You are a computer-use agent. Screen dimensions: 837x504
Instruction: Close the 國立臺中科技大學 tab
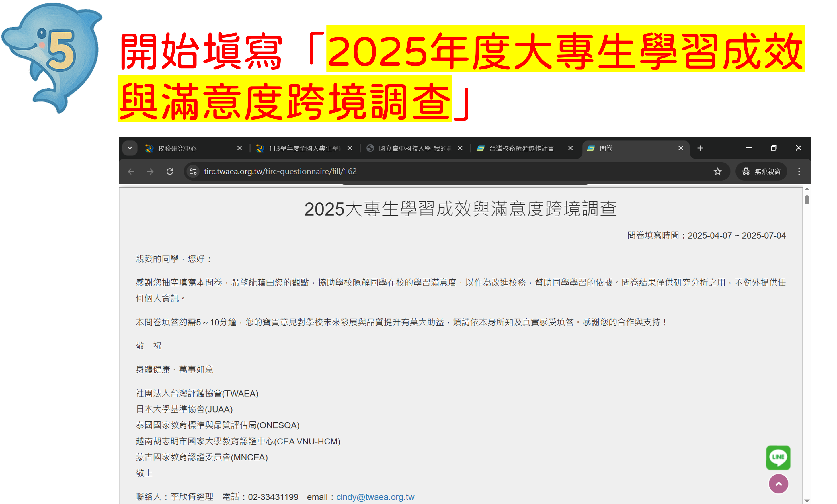[460, 148]
